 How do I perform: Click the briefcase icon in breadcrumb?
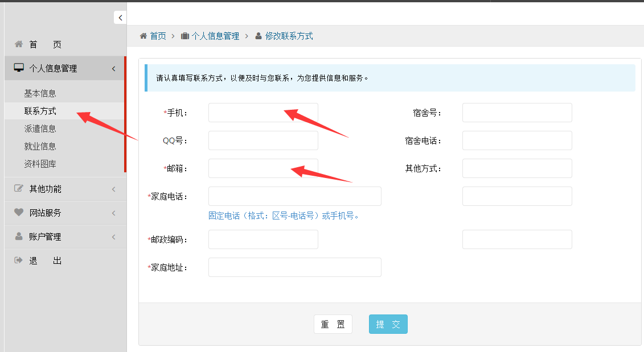coord(185,36)
